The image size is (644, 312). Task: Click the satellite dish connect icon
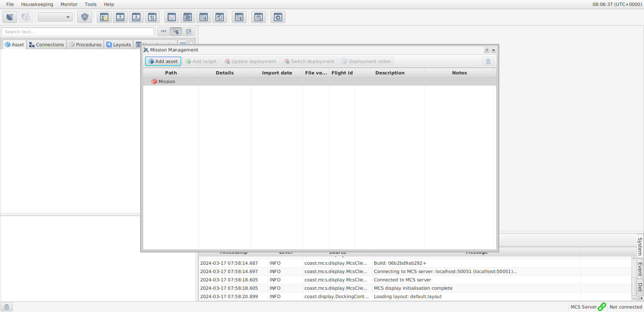point(10,17)
